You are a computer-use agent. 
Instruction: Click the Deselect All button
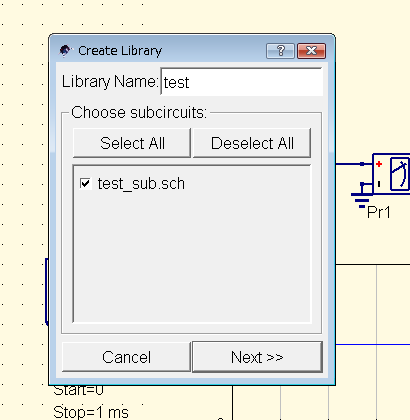252,143
